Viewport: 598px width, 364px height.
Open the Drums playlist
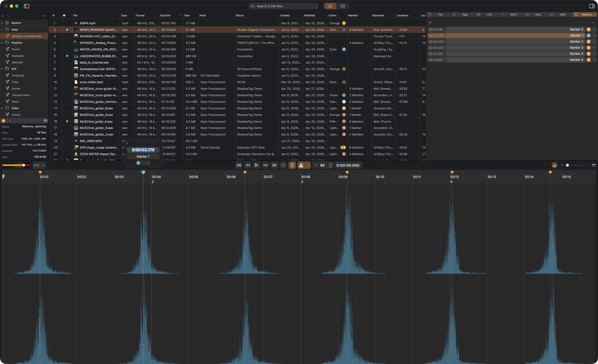[x=16, y=49]
